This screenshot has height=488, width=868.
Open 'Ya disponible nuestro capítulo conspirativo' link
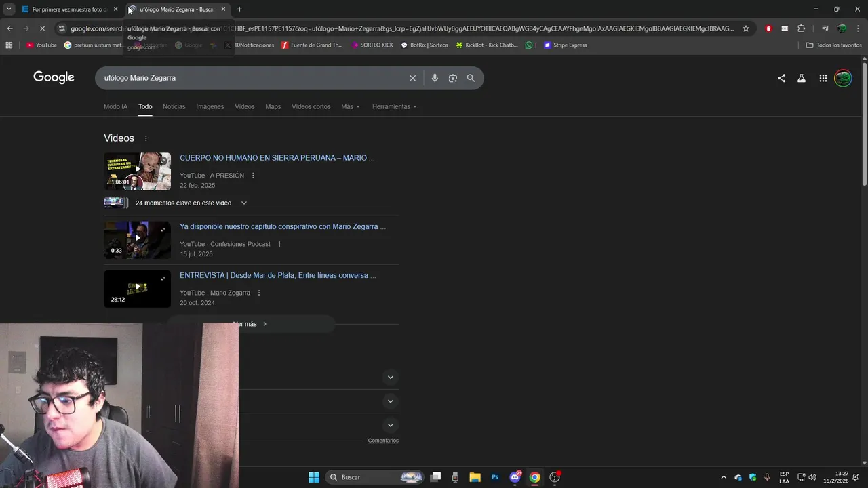[x=283, y=226]
